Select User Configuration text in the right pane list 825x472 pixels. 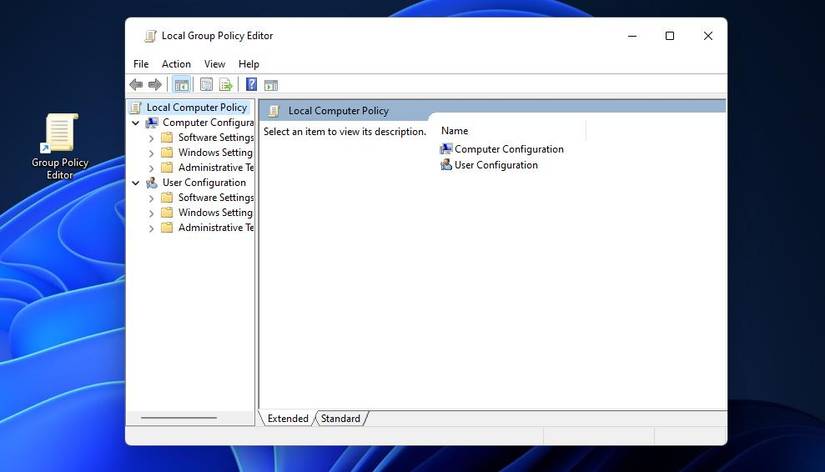click(x=496, y=165)
